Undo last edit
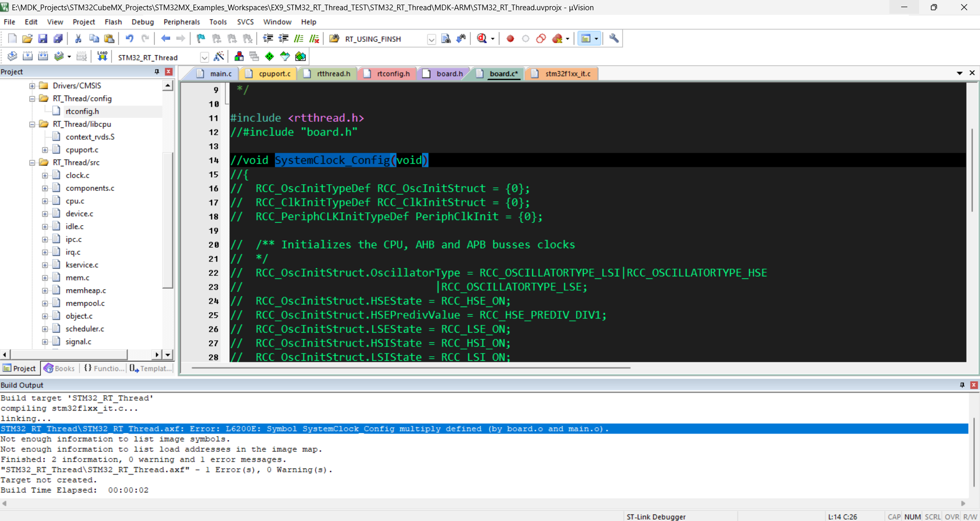980x521 pixels. (x=129, y=38)
